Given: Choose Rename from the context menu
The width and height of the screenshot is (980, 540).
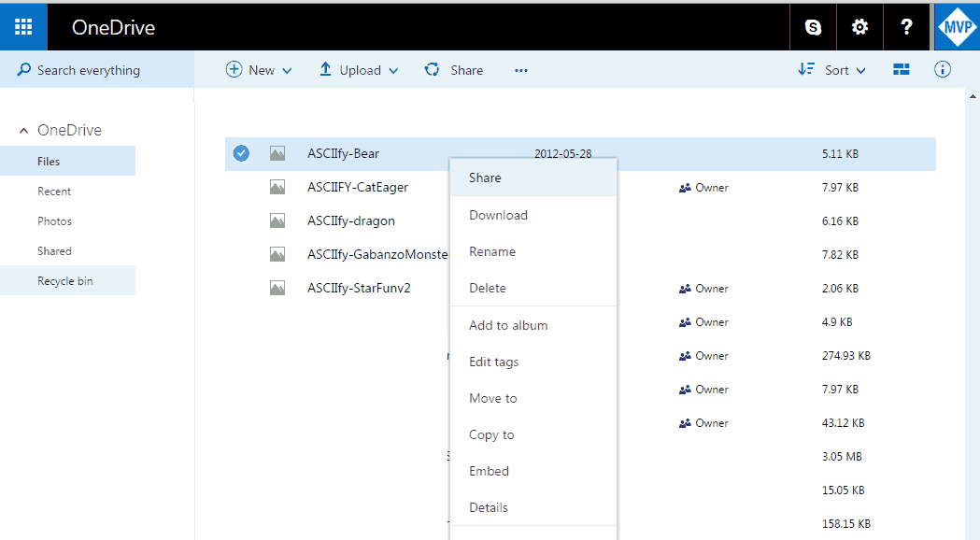Looking at the screenshot, I should point(492,251).
